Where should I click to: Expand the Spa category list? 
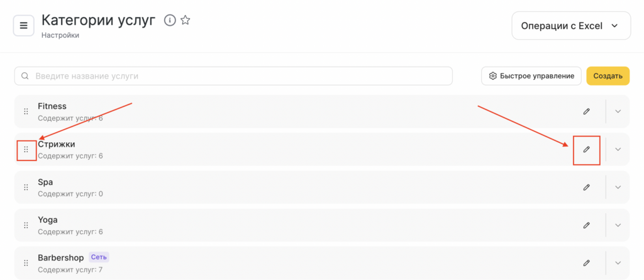(x=618, y=187)
